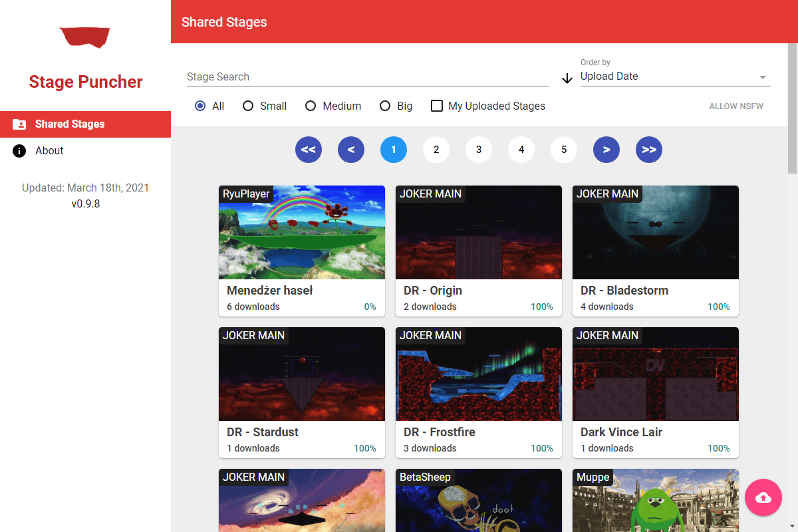Image resolution: width=798 pixels, height=532 pixels.
Task: Open the Order by Upload Date dropdown
Action: 674,76
